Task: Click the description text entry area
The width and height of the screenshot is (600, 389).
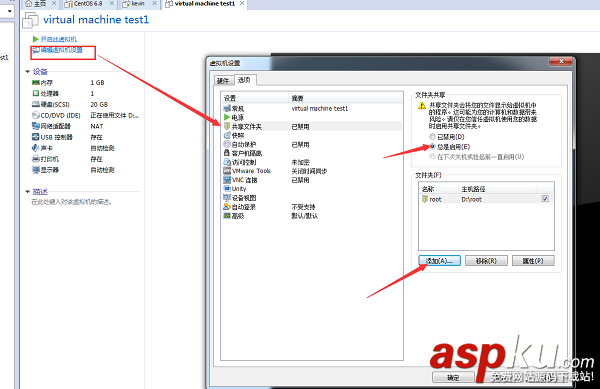Action: (x=71, y=202)
